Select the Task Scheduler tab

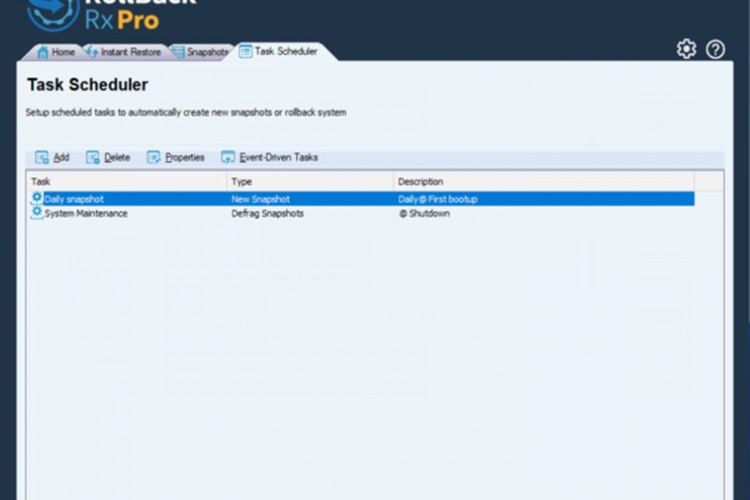(280, 51)
